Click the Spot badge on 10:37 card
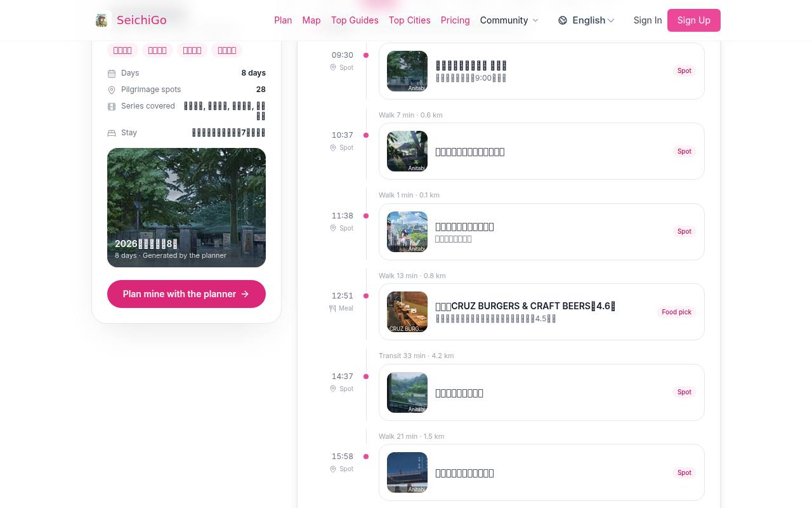The image size is (812, 508). 684,151
